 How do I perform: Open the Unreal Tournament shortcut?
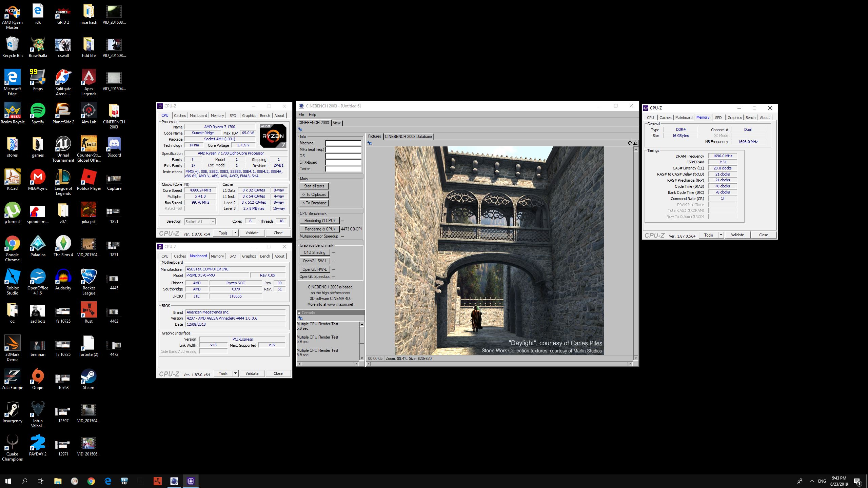tap(63, 149)
